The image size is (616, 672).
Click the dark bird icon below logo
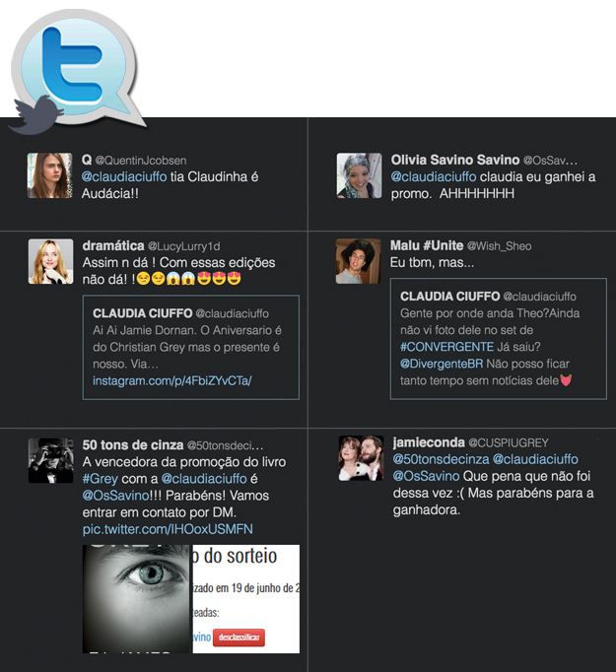[36, 114]
